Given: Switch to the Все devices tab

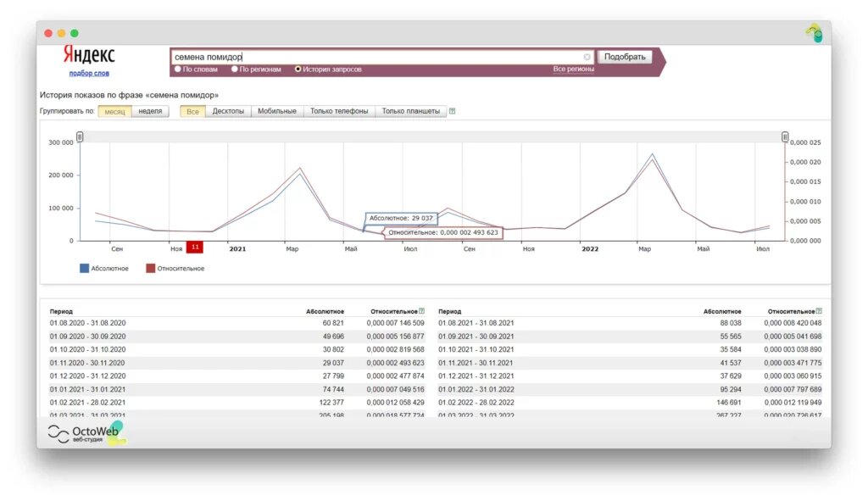Looking at the screenshot, I should [192, 111].
